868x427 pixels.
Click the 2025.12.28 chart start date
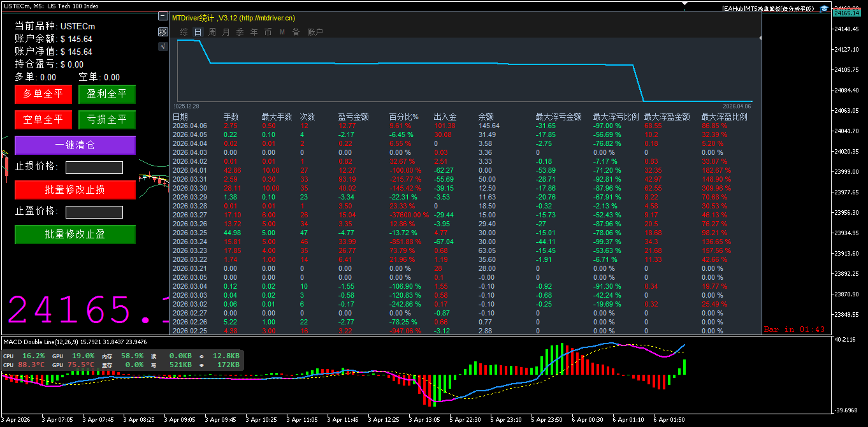pos(186,106)
